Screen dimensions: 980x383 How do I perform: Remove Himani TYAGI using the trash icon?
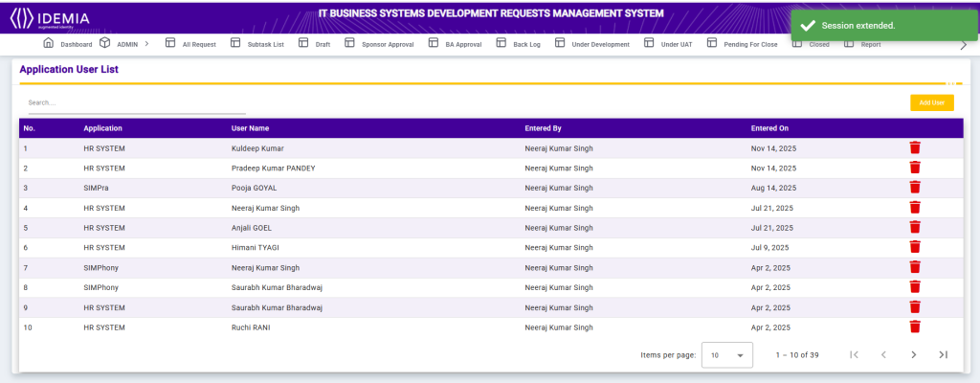(914, 247)
